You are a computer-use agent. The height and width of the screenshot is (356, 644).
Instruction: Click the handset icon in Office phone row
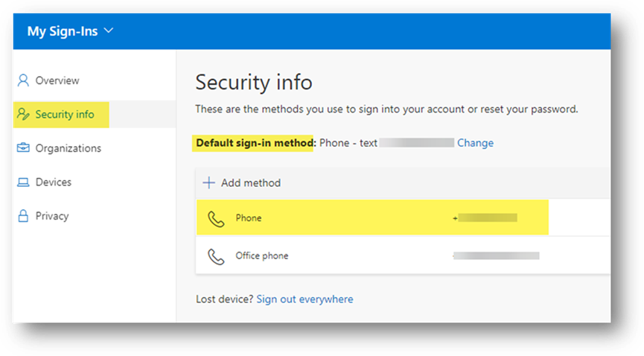[216, 256]
